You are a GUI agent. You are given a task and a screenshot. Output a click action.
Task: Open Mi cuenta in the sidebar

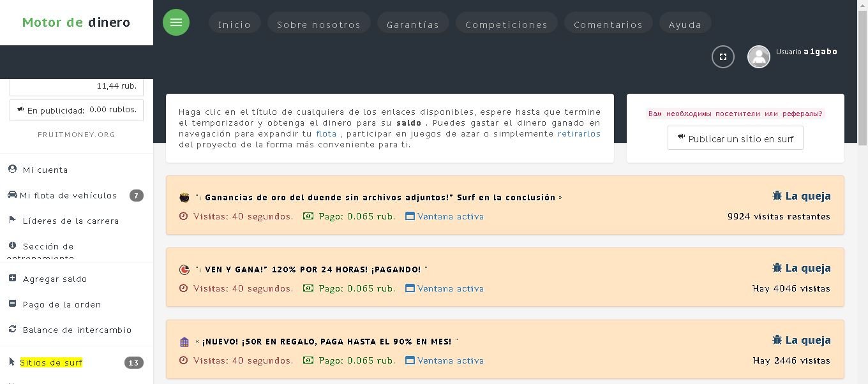[45, 170]
